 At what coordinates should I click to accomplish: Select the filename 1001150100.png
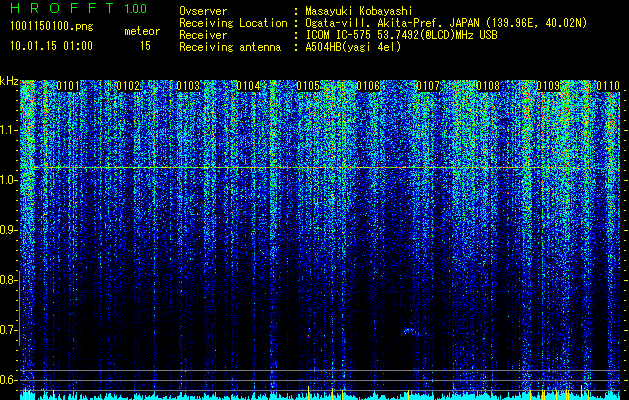pyautogui.click(x=52, y=27)
